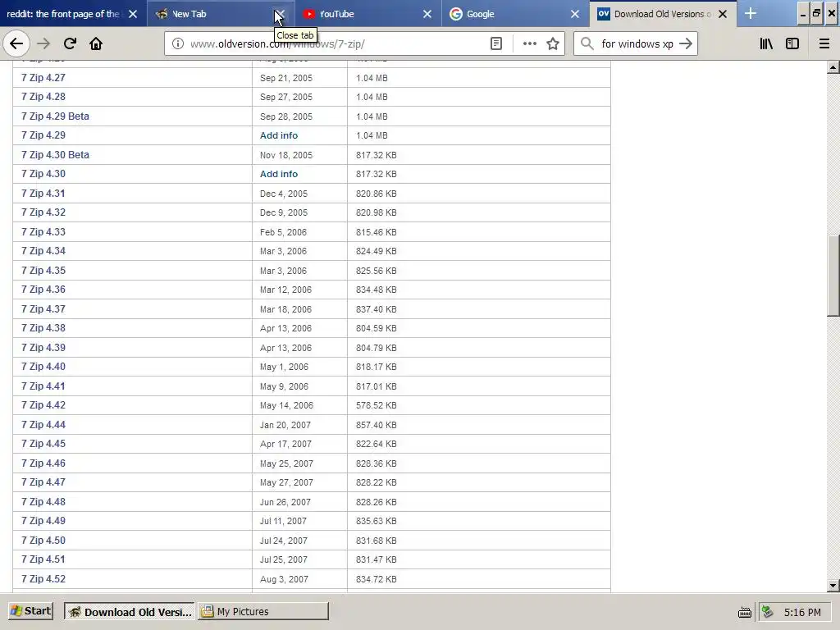Open the 7 Zip 4.32 link
Screen dimensions: 840x630
43,212
